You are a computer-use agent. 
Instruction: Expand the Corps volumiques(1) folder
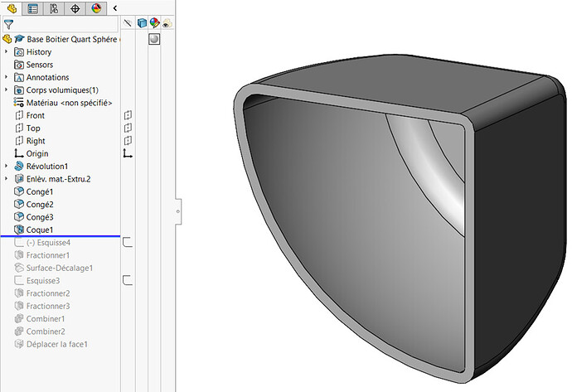point(7,90)
